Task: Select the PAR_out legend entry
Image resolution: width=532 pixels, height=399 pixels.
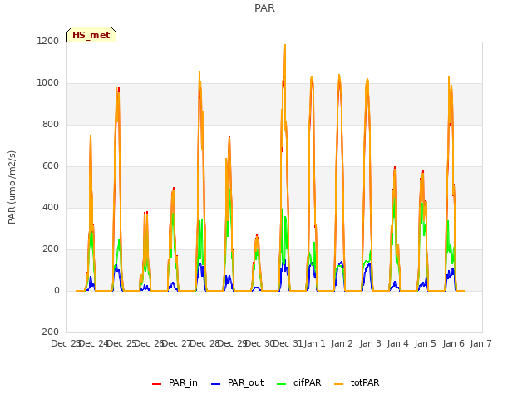Action: [237, 383]
